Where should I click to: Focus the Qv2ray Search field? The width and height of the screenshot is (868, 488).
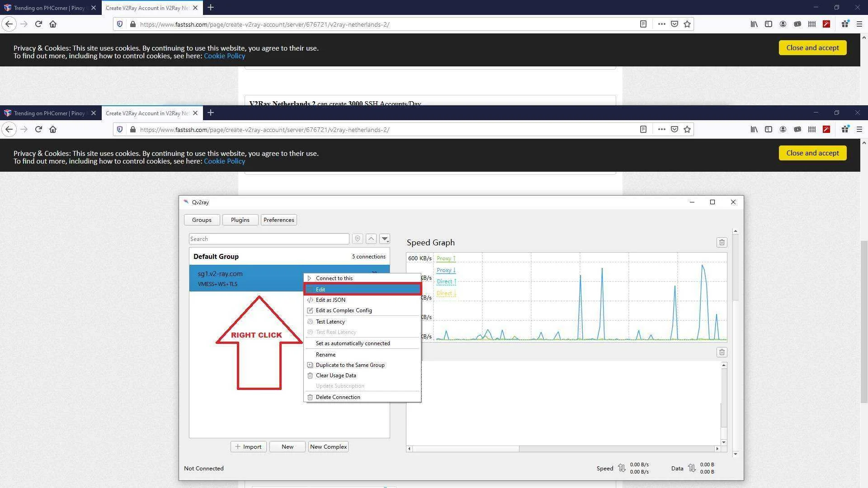pyautogui.click(x=269, y=239)
